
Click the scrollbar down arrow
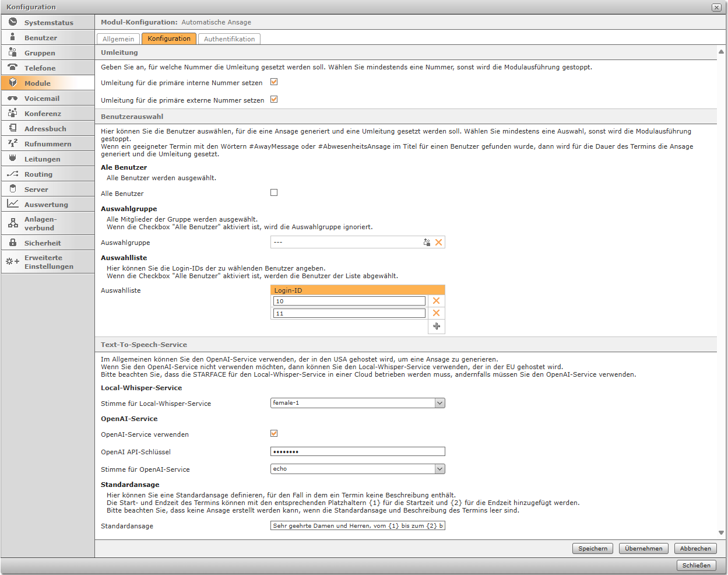click(721, 532)
